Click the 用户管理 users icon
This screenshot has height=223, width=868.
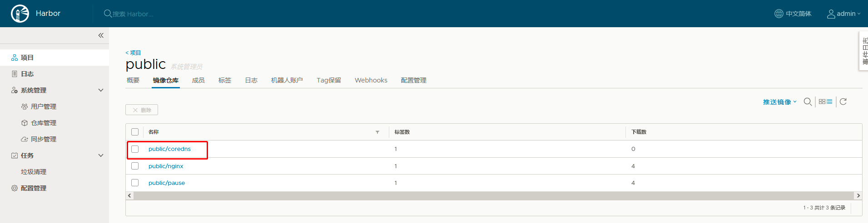tap(25, 107)
